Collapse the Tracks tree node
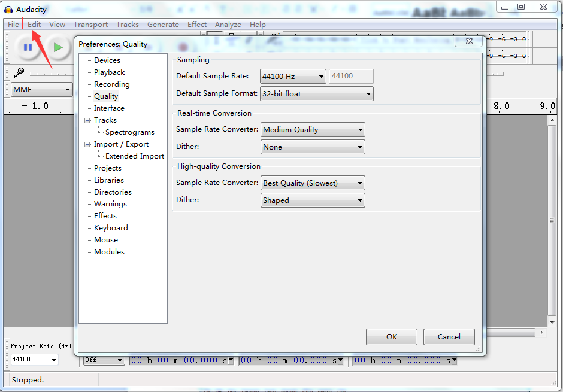This screenshot has height=392, width=563. click(88, 120)
